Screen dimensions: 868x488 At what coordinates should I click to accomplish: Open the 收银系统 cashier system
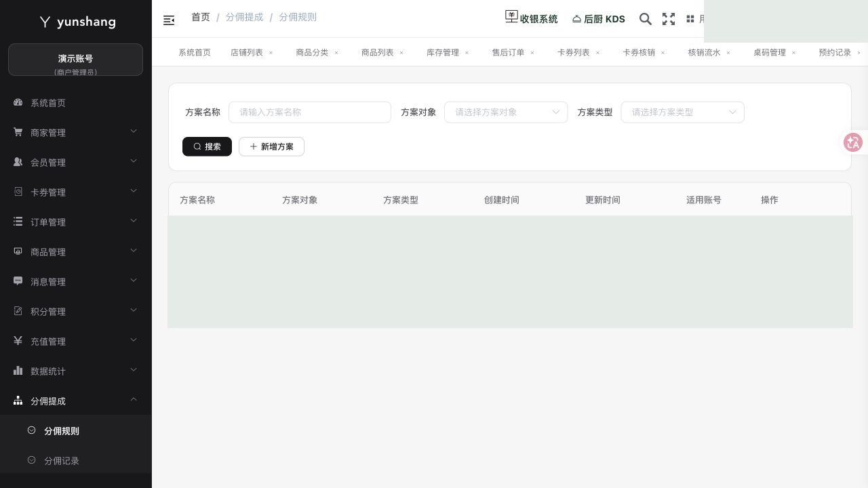point(531,18)
